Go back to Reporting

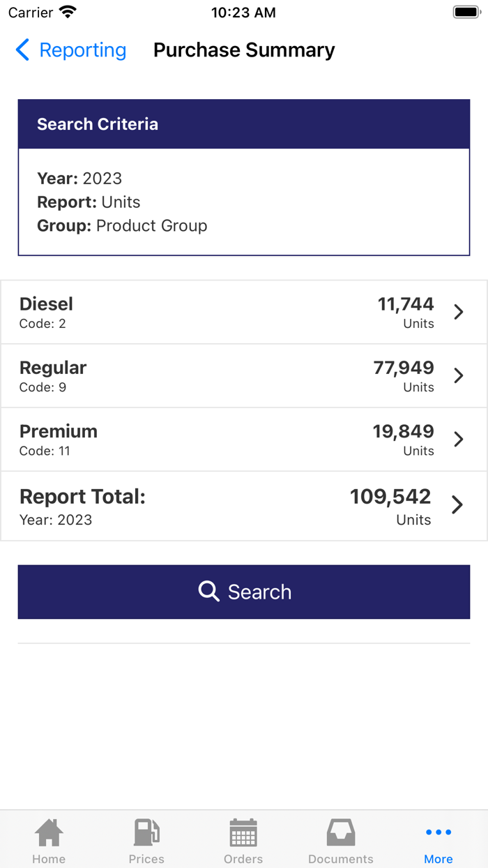pos(82,50)
